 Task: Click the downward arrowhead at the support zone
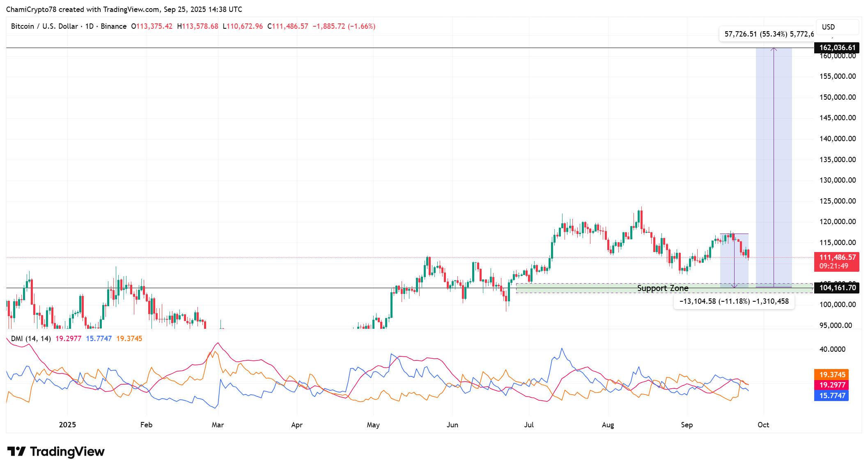coord(734,286)
